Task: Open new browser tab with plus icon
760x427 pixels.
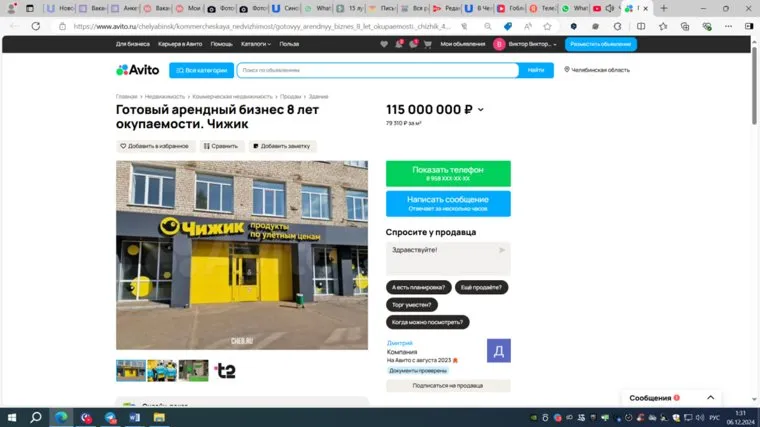Action: pyautogui.click(x=664, y=8)
